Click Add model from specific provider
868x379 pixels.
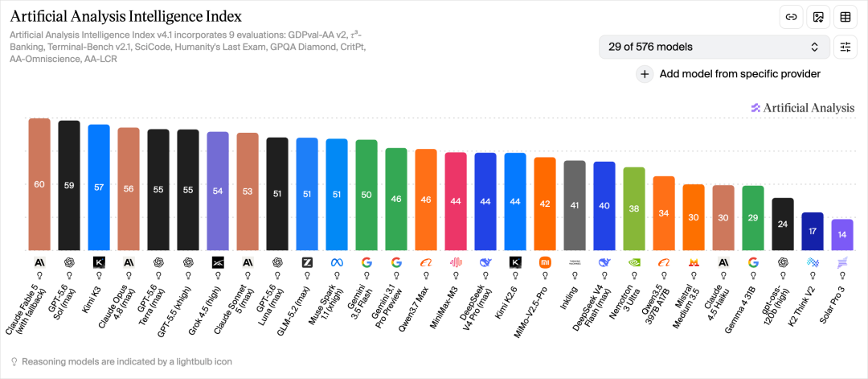(x=739, y=74)
